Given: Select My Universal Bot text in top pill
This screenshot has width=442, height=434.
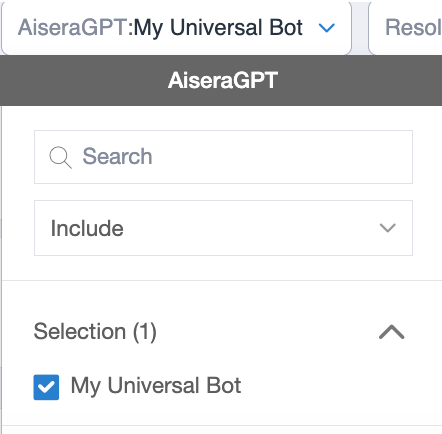Looking at the screenshot, I should (218, 28).
